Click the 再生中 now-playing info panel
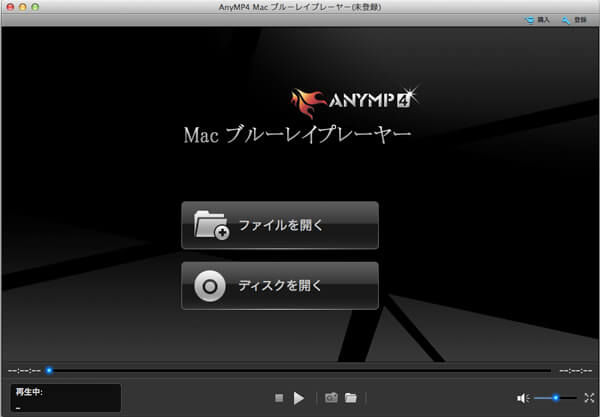This screenshot has height=417, width=600. [x=65, y=398]
